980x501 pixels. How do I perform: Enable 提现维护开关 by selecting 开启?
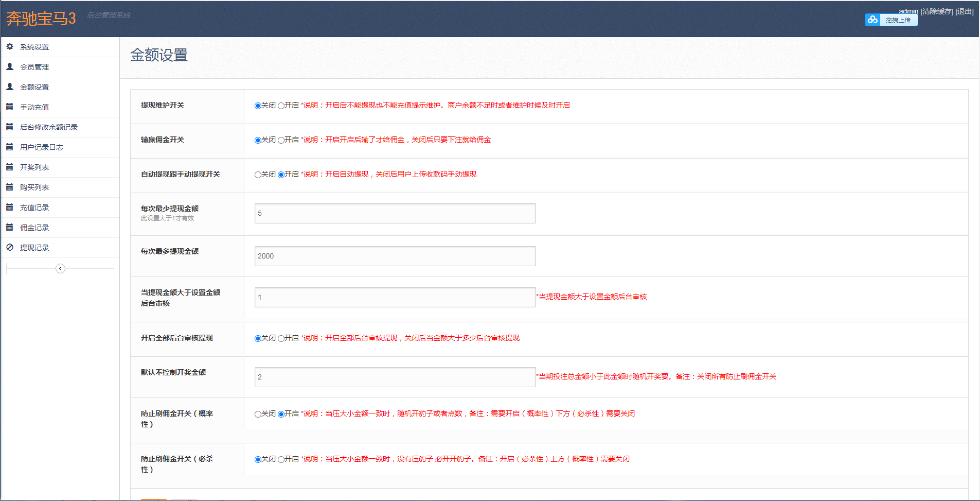point(281,106)
